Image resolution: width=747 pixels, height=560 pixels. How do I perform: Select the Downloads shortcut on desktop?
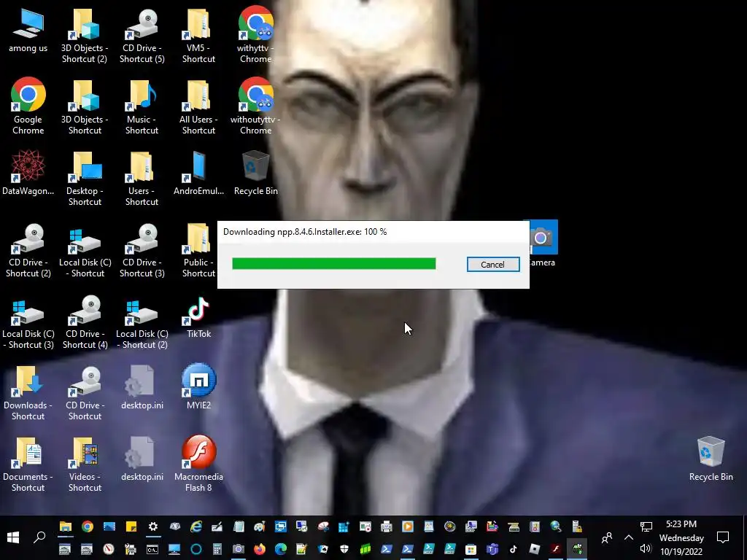click(x=28, y=392)
